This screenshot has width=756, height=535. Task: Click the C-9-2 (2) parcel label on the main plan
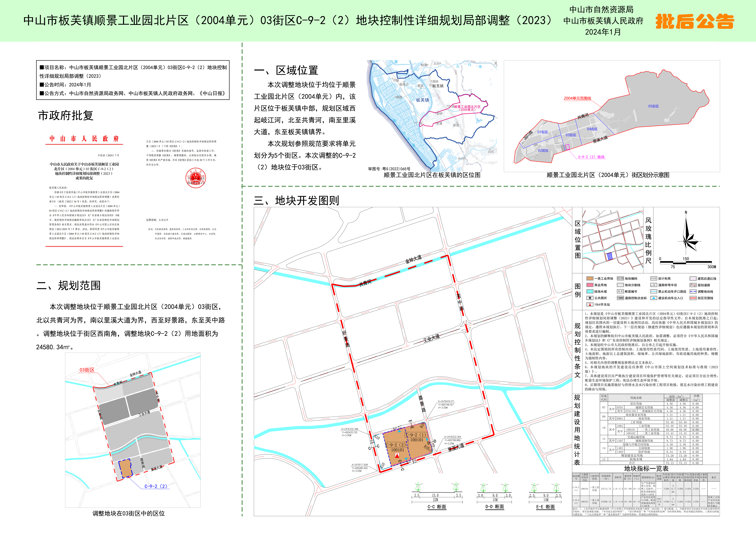tap(397, 445)
